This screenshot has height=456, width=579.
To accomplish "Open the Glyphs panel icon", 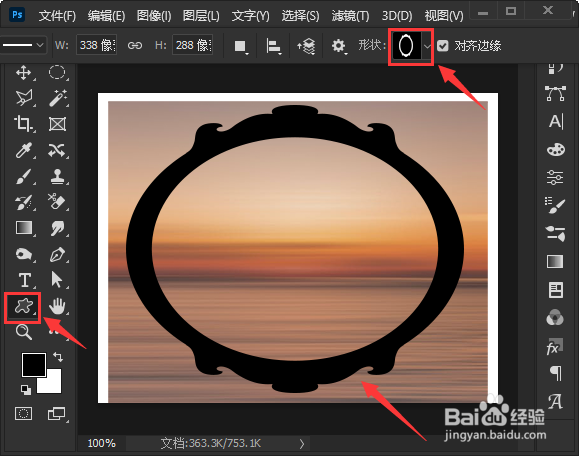I will point(555,401).
